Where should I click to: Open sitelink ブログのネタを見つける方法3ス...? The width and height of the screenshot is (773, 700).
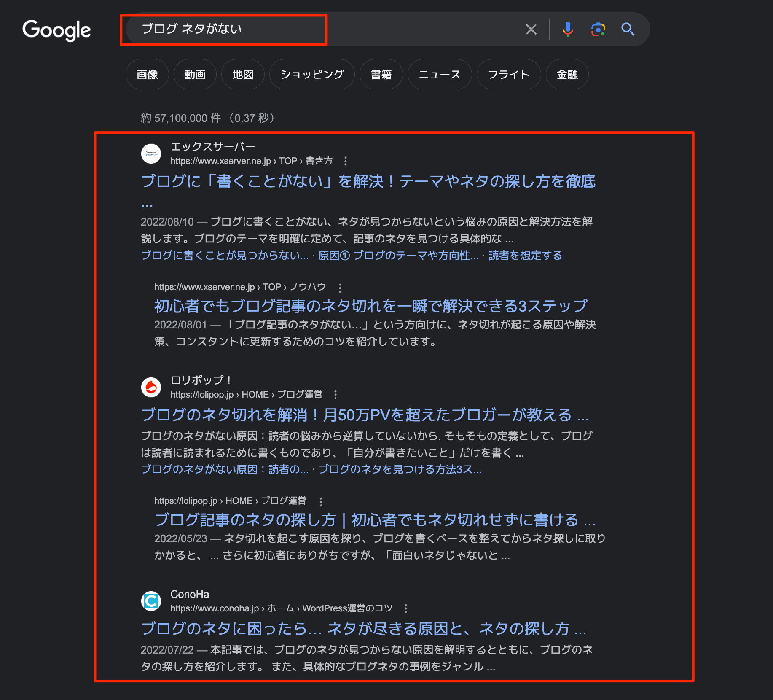[400, 469]
